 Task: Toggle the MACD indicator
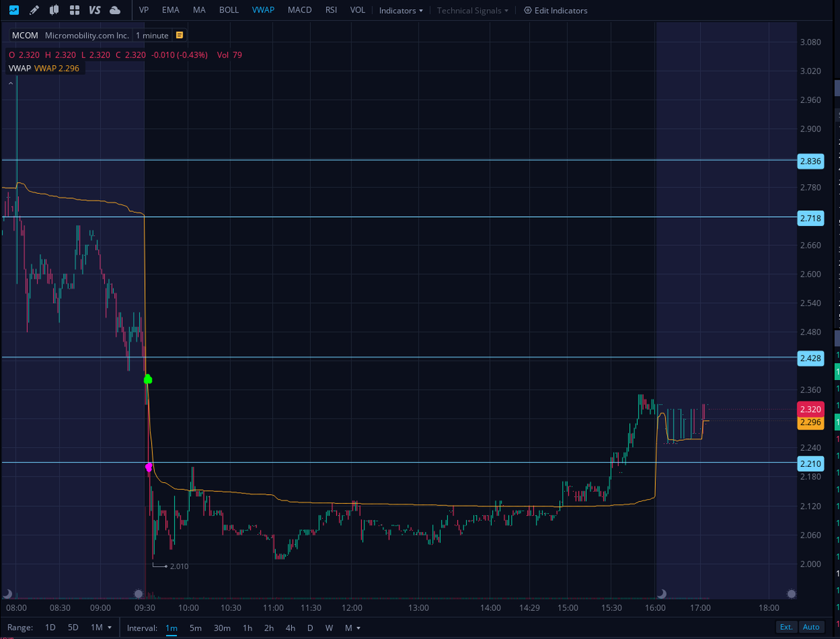coord(300,10)
